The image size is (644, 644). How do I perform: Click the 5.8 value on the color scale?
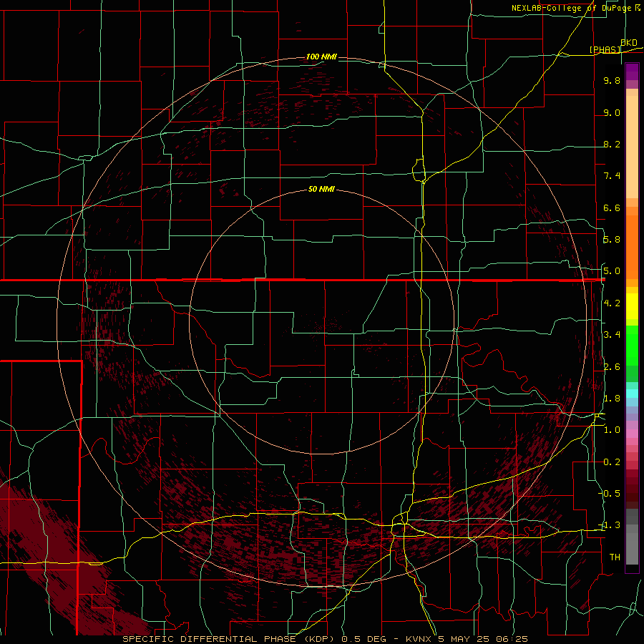612,240
